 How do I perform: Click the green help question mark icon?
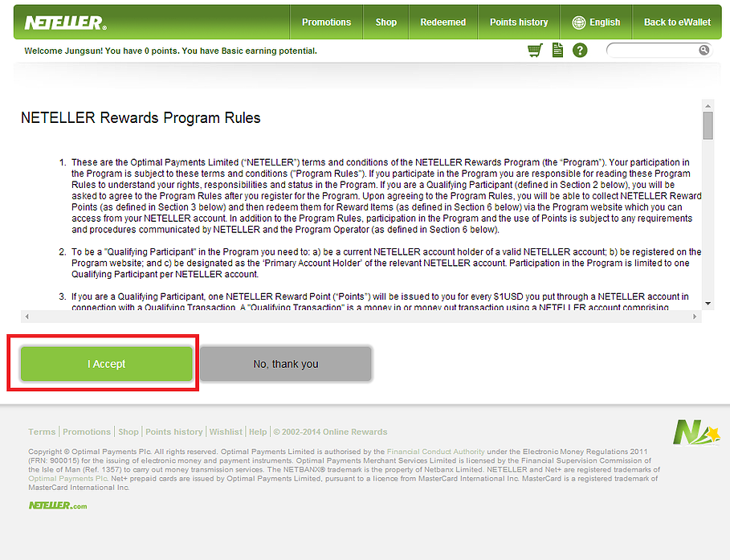[x=580, y=51]
